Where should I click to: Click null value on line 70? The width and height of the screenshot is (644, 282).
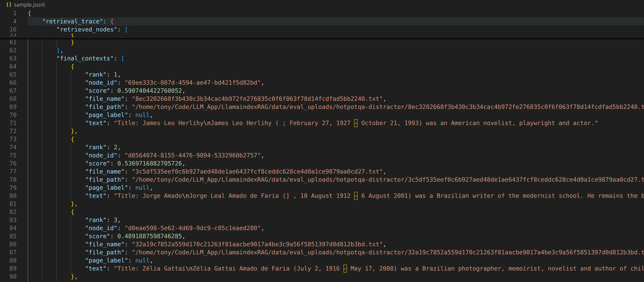tap(142, 115)
